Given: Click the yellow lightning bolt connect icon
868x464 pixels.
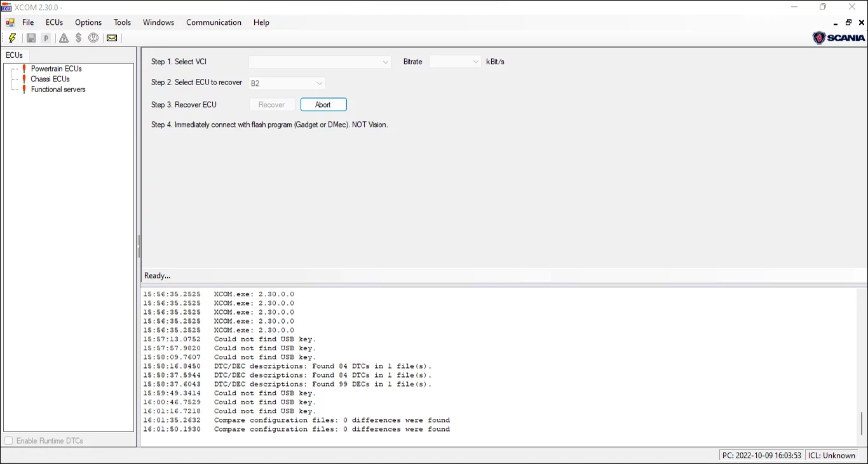Looking at the screenshot, I should pos(12,38).
